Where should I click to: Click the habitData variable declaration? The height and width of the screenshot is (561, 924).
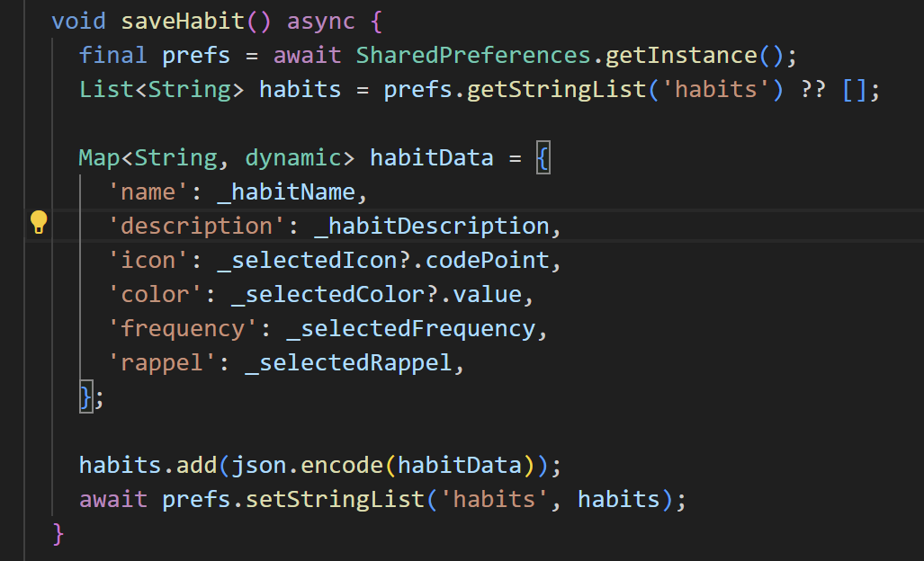click(x=432, y=157)
